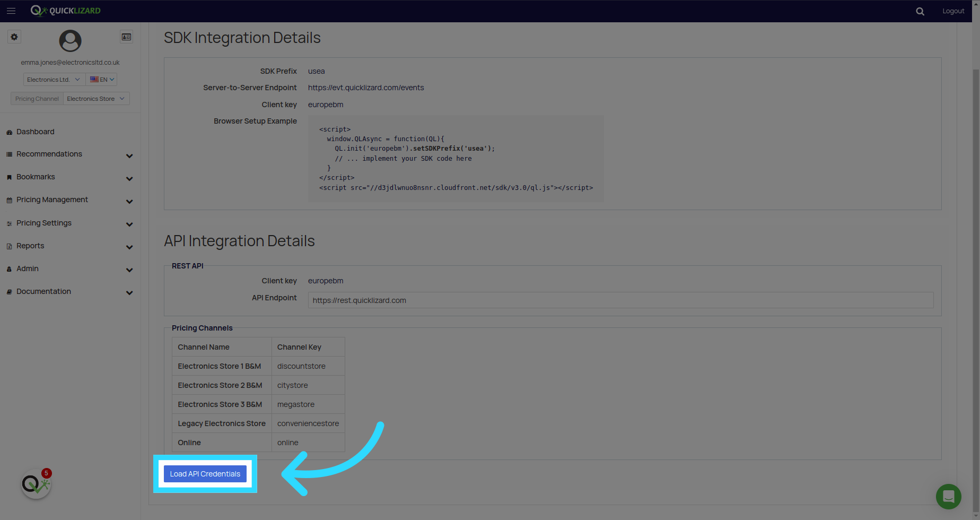This screenshot has width=980, height=520.
Task: Click the API Endpoint input field
Action: 620,300
